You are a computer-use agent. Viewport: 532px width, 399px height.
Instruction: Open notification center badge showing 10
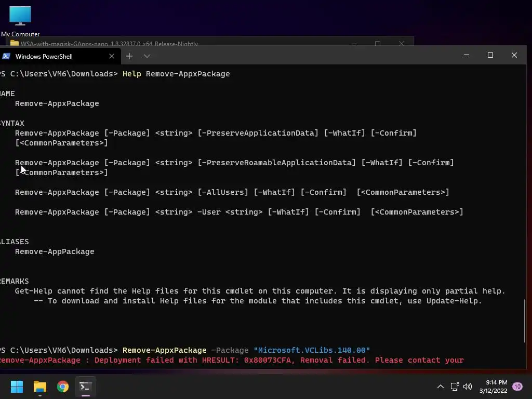point(517,387)
